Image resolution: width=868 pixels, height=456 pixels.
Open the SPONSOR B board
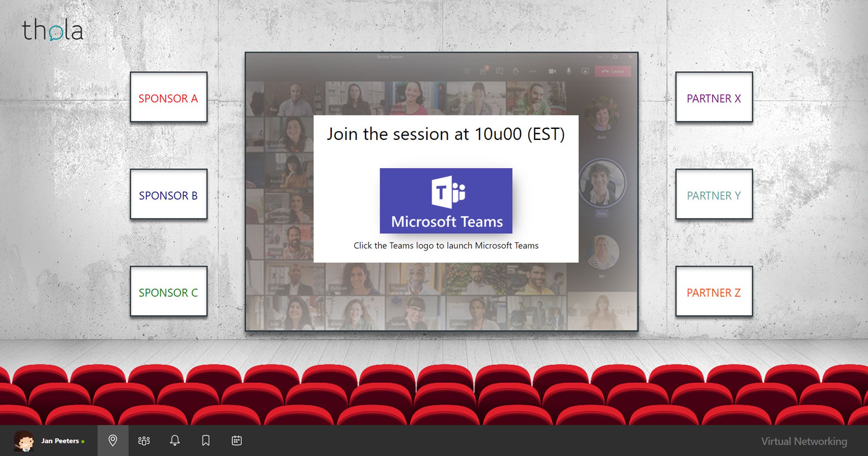(168, 194)
